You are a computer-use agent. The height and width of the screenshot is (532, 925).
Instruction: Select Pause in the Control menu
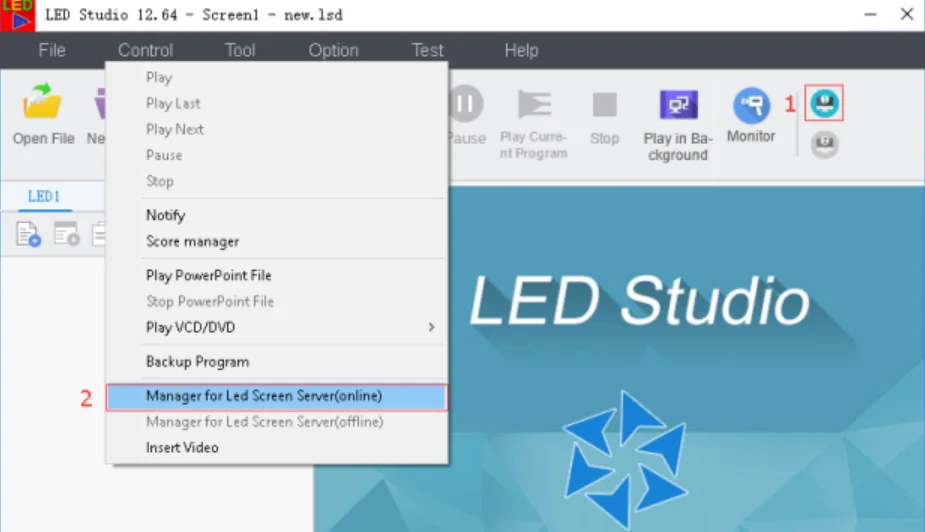click(277, 155)
